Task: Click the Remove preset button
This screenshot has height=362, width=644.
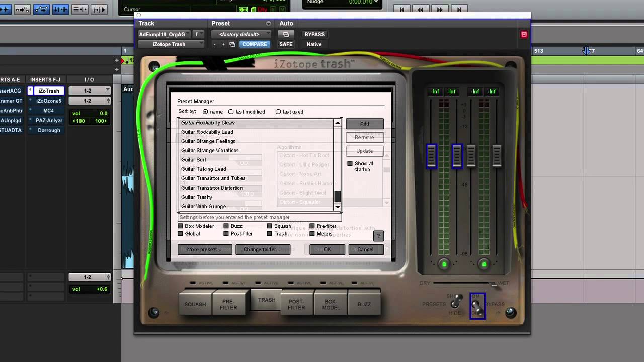Action: click(365, 137)
